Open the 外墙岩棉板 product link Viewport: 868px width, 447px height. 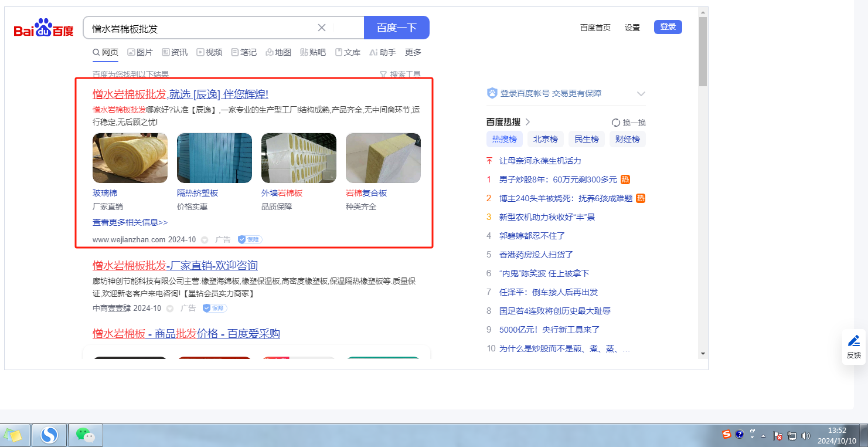point(282,193)
